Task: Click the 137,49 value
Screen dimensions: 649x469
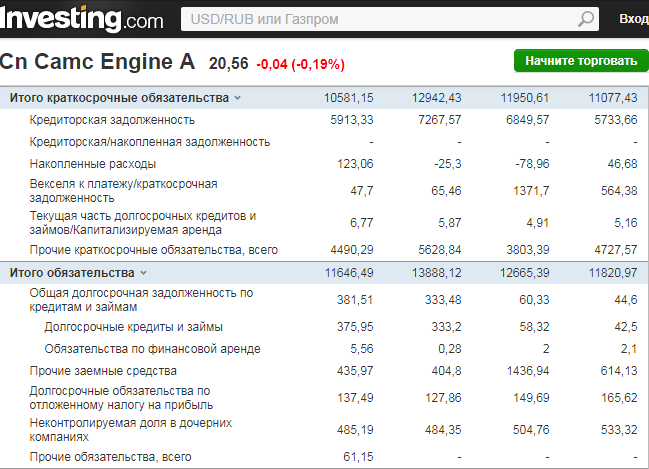Action: pyautogui.click(x=355, y=398)
